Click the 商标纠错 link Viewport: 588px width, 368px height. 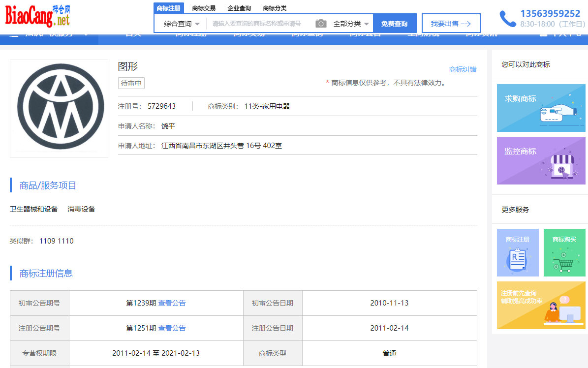[463, 69]
